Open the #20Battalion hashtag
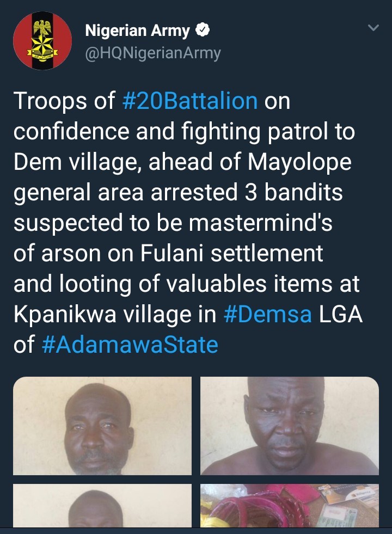392x534 pixels. click(191, 101)
